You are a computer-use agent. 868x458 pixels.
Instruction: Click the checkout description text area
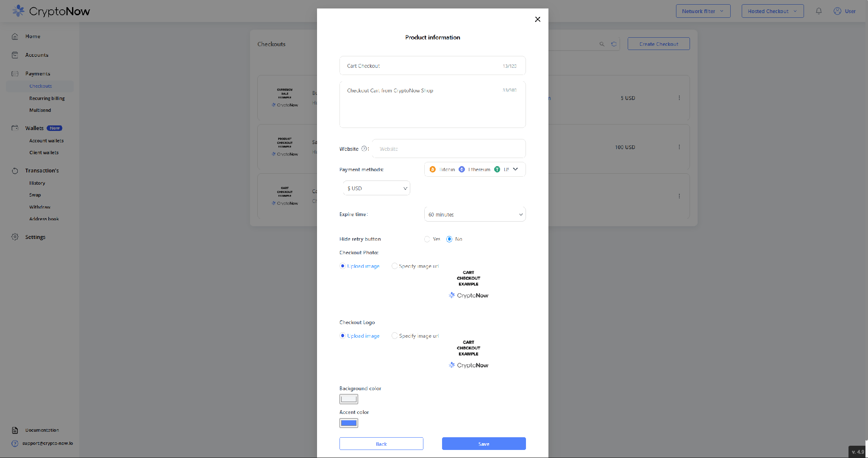(432, 105)
